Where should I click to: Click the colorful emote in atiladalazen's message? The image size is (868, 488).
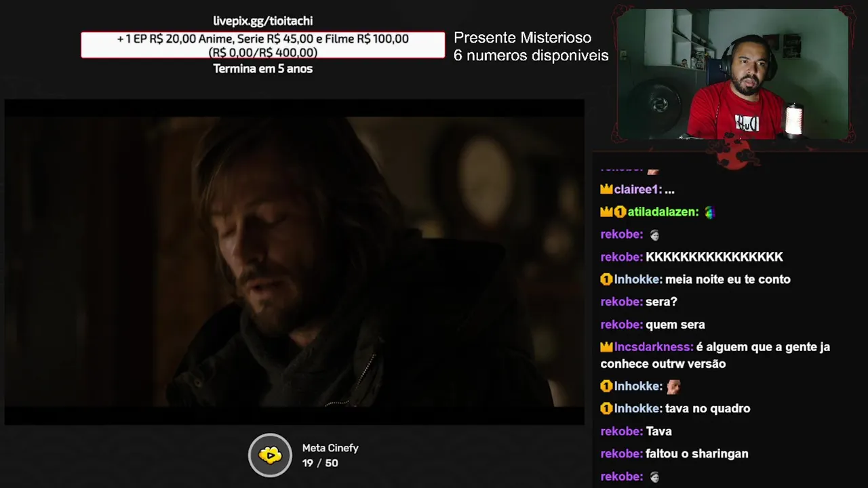point(709,212)
